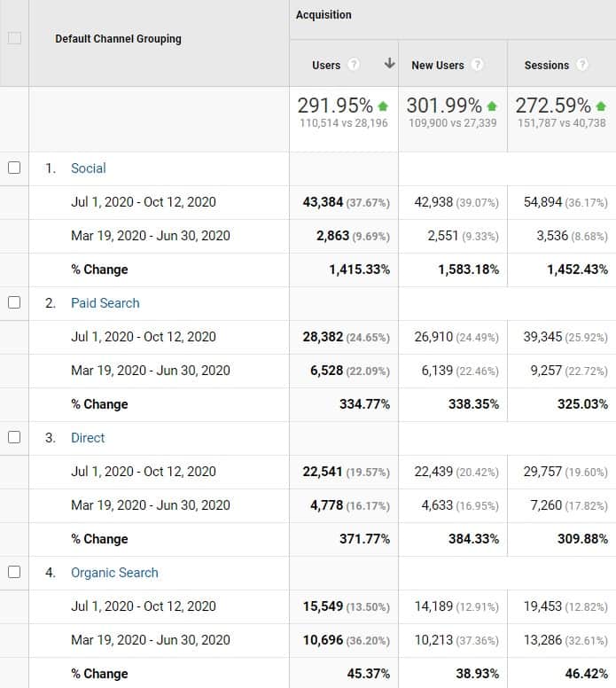Screen dimensions: 616x688
Task: Open the Paid Search channel link
Action: [105, 303]
